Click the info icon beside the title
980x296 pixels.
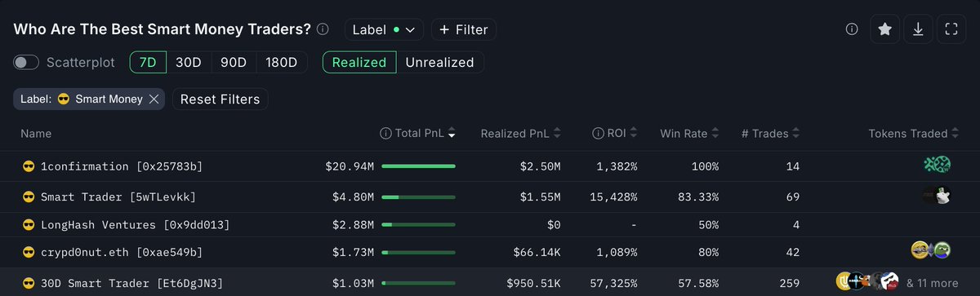tap(323, 29)
